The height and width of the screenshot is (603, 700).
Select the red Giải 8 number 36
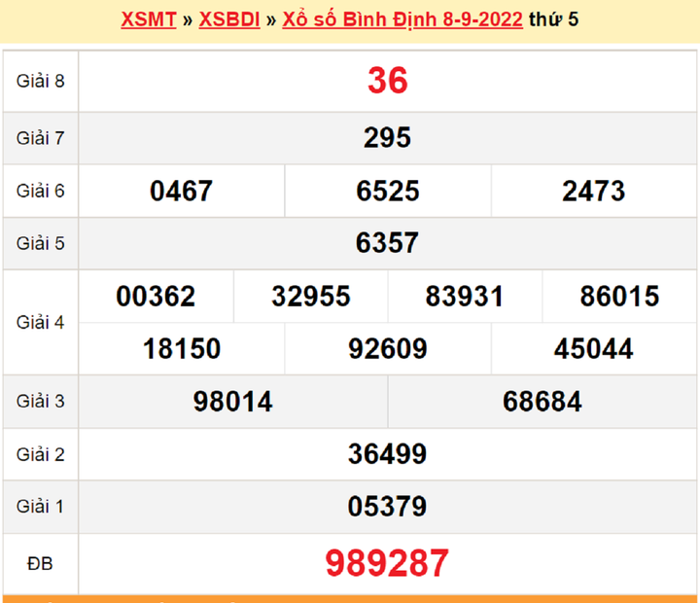pos(387,81)
